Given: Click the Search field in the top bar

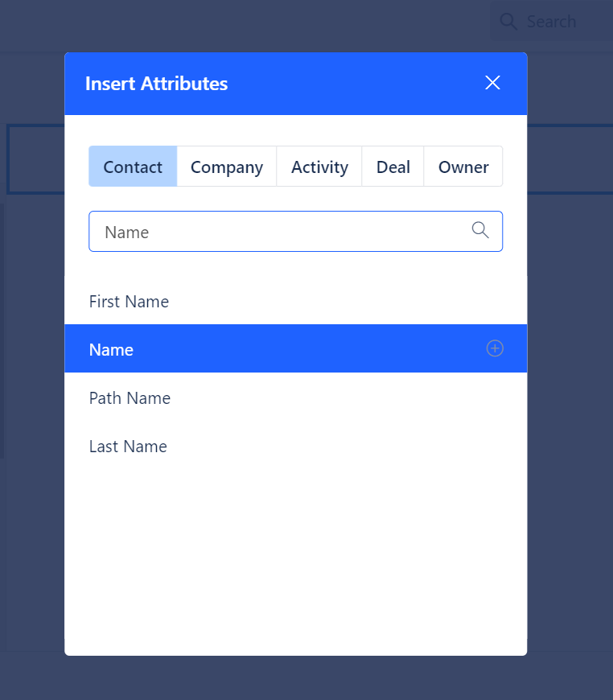Looking at the screenshot, I should pyautogui.click(x=555, y=22).
